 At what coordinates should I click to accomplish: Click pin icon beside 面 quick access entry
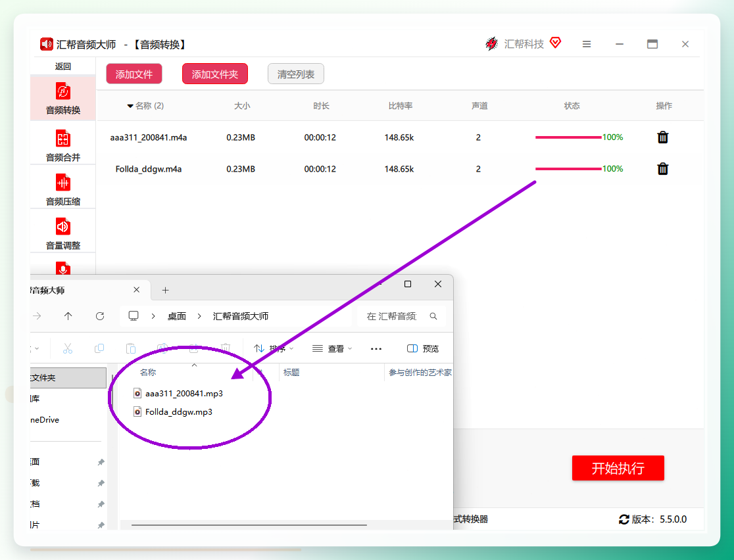click(101, 462)
